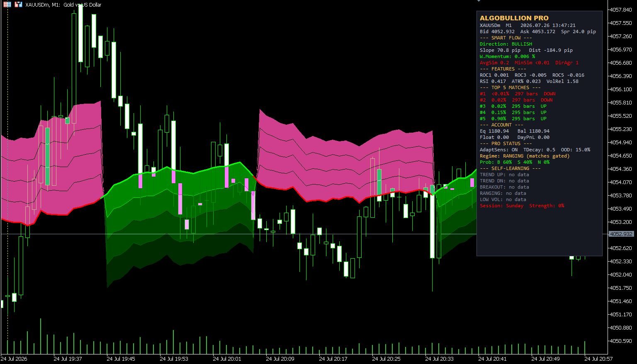
Task: Open the Depth of Market grid icon
Action: (x=7, y=5)
